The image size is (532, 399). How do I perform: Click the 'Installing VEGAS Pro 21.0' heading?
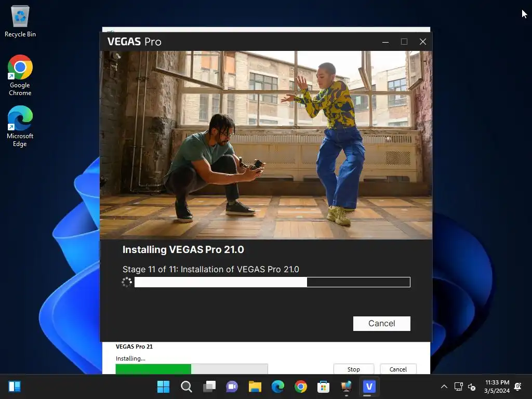pos(183,250)
